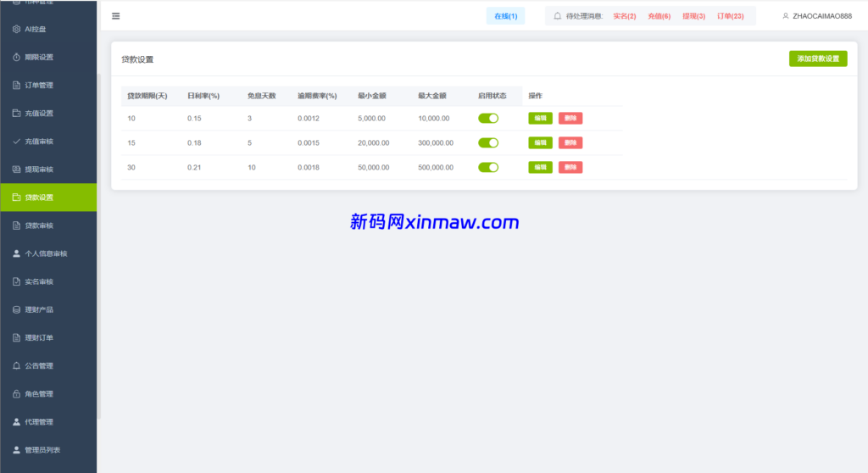Click the 日利率(%) column header

[x=203, y=96]
